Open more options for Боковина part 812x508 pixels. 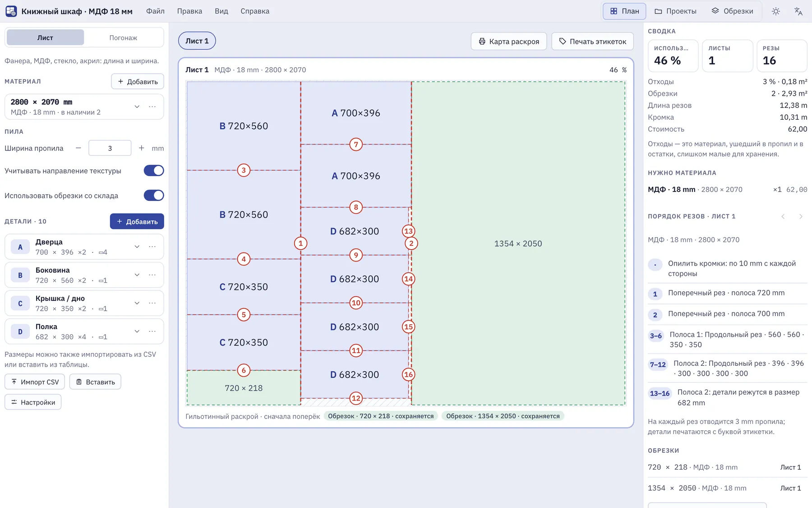pyautogui.click(x=152, y=275)
